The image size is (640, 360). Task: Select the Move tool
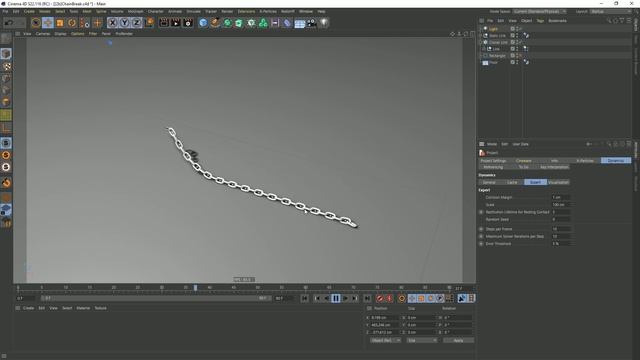pos(48,23)
